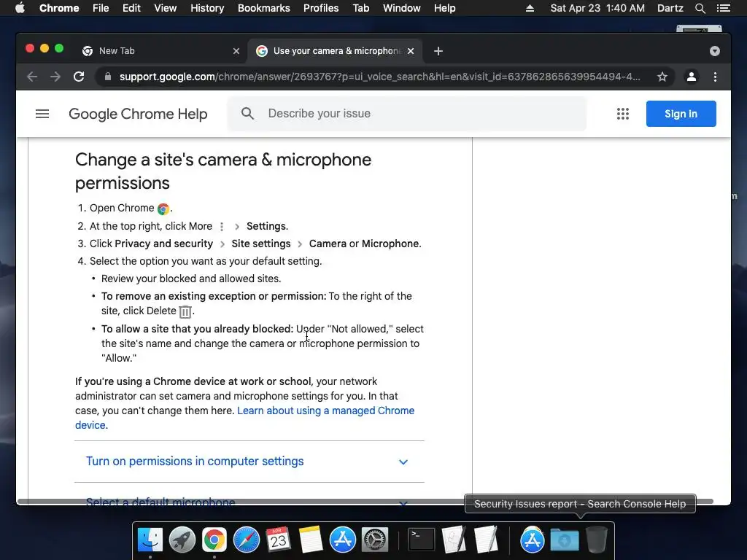Open Terminal from the Dock
The width and height of the screenshot is (747, 560).
[x=422, y=540]
